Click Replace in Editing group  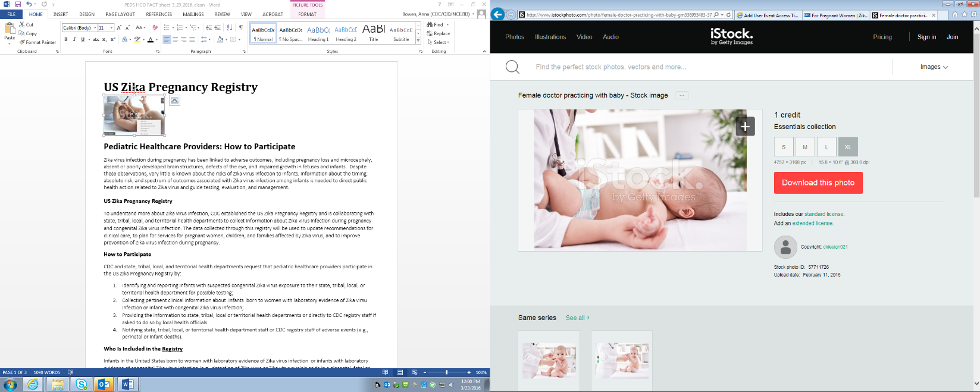click(x=439, y=33)
